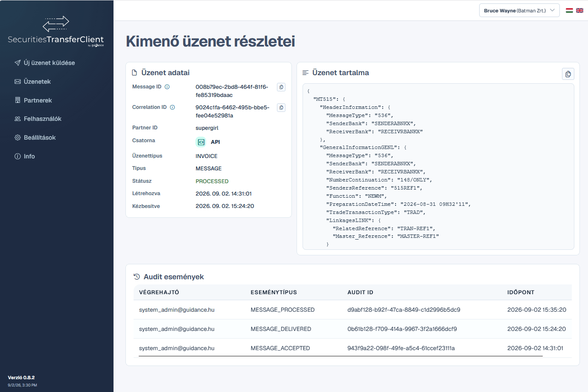Select the MESSAGE_DELIVERED audit event
588x392 pixels.
click(x=281, y=329)
